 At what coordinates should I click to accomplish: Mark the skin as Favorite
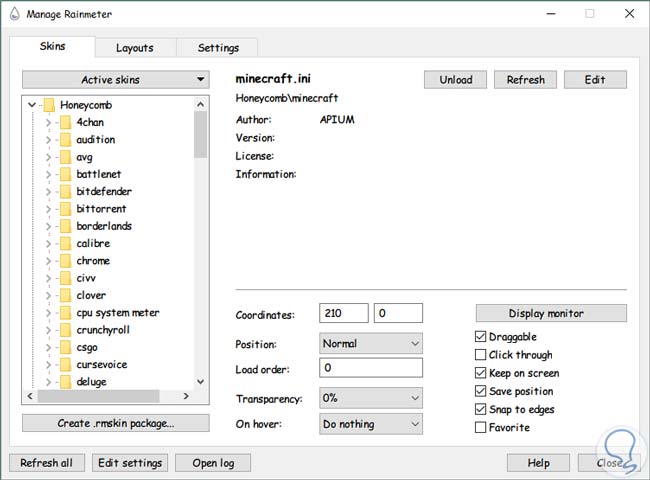[481, 427]
